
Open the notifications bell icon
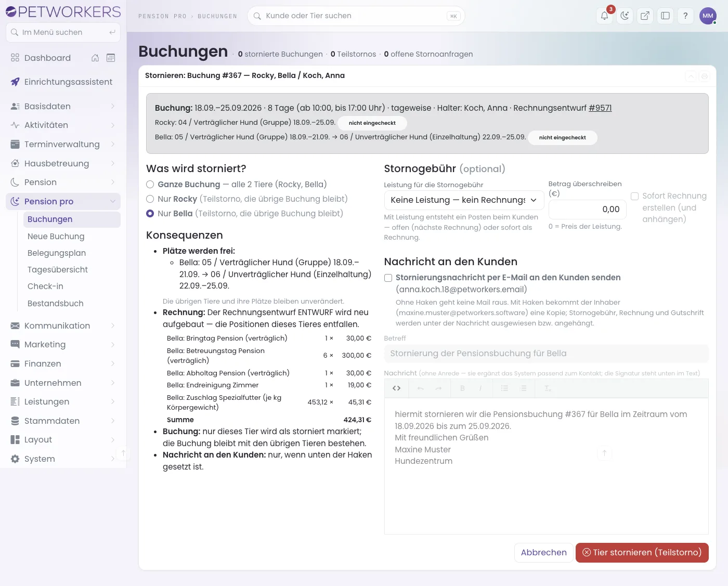click(605, 16)
